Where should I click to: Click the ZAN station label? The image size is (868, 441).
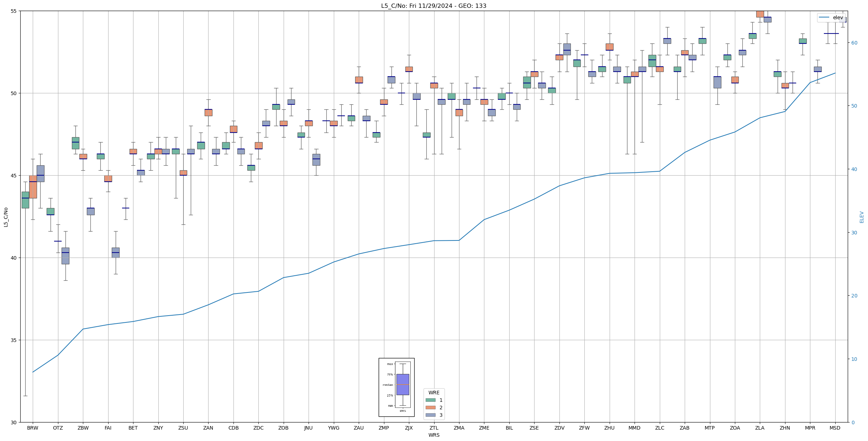(208, 428)
